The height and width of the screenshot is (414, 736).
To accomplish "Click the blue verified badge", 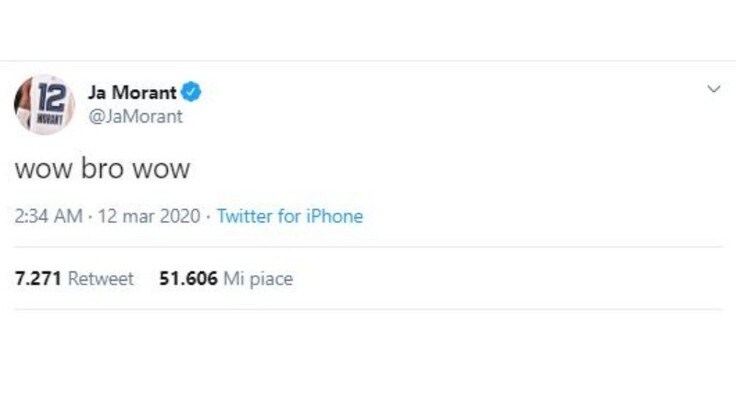I will pos(191,92).
